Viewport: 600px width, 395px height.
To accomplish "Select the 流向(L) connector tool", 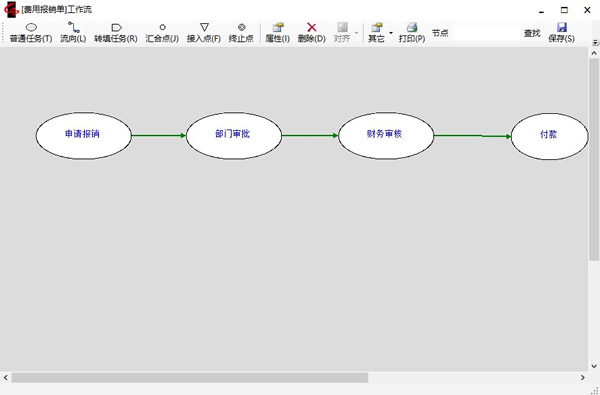I will [73, 33].
